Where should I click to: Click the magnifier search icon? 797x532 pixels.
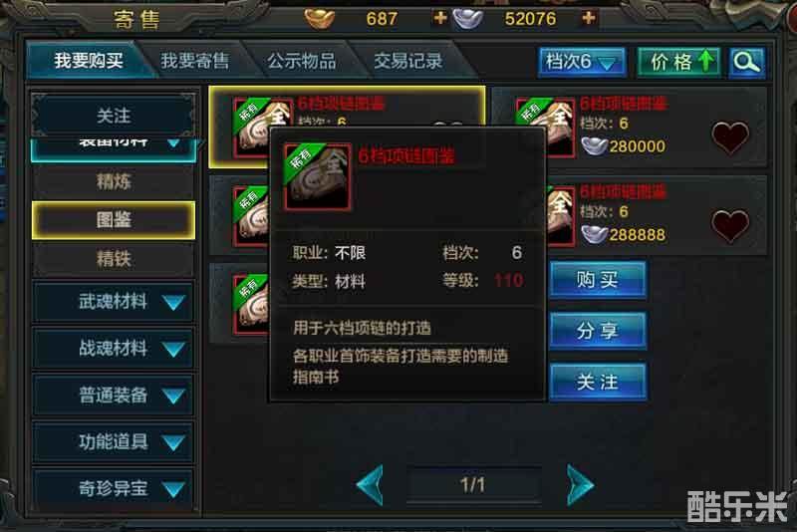[x=746, y=63]
